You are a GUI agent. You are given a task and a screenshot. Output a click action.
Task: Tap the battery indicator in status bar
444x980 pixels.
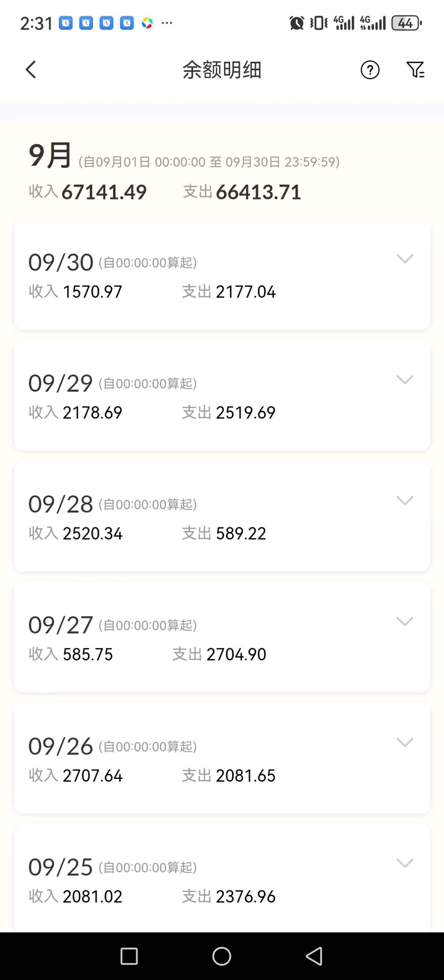tap(406, 23)
